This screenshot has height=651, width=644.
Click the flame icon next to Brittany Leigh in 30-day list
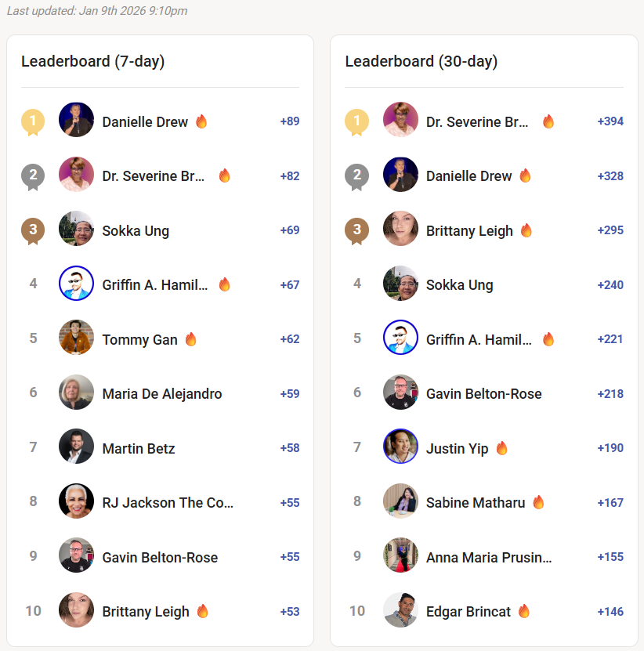526,230
